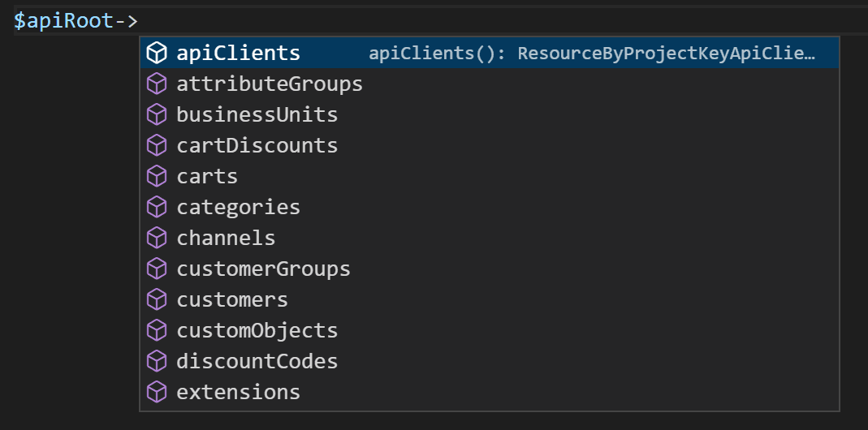Pick extensions at the list bottom
The width and height of the screenshot is (868, 430).
click(x=238, y=393)
